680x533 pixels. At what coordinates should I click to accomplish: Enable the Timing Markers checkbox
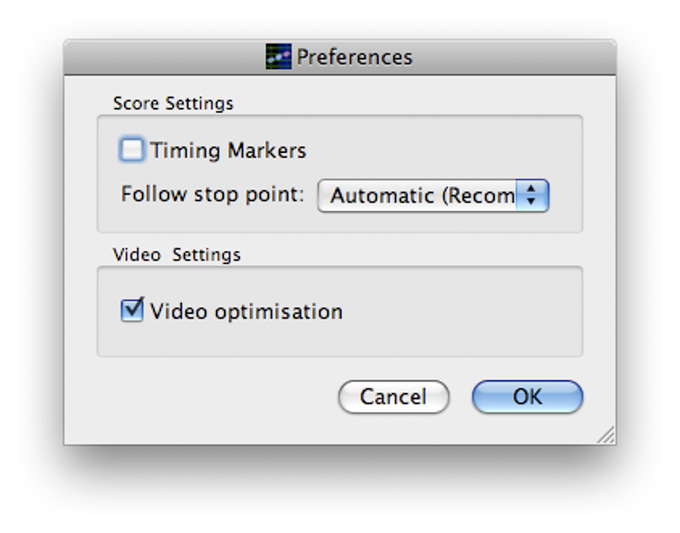tap(132, 150)
